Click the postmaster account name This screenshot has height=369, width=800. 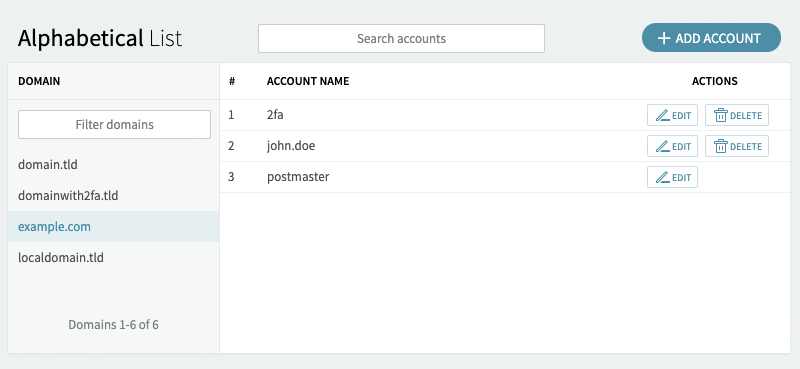[x=298, y=177]
